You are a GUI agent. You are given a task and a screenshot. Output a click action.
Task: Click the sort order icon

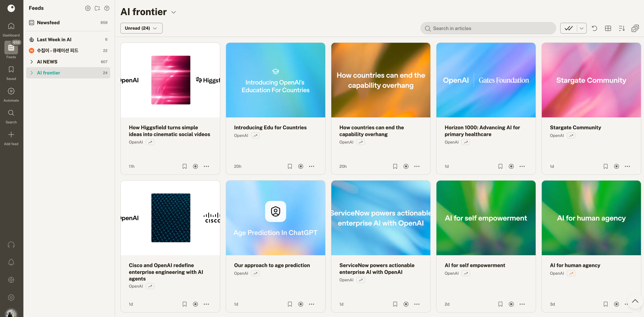[x=621, y=28]
